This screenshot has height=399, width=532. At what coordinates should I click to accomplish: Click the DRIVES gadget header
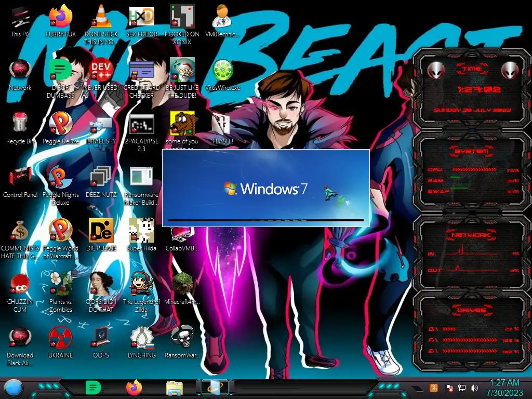tap(471, 310)
